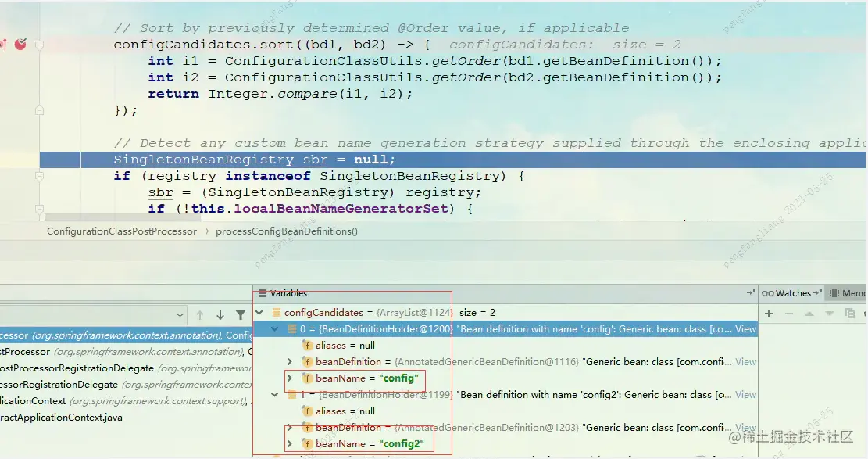Screen dimensions: 868x459
Task: Click View link for 'config' bean definition holder
Action: tap(745, 328)
